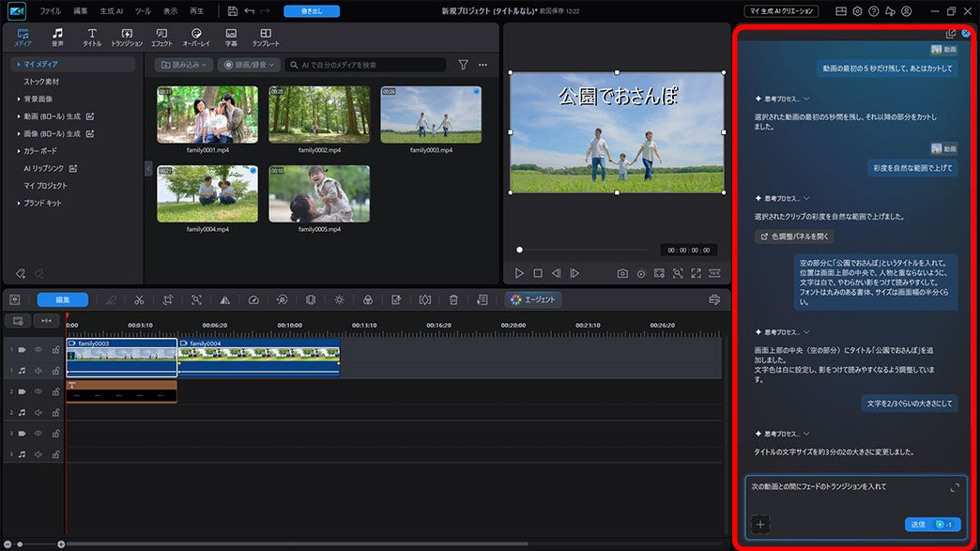
Task: Click the 送信 send button in the agent chat
Action: coord(932,524)
